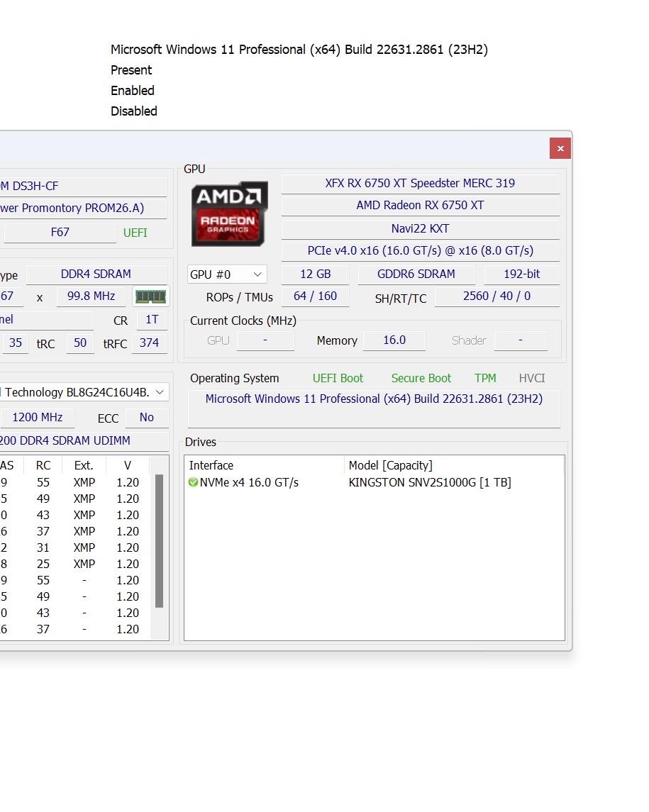Open the GPU #0 selector dropdown
The width and height of the screenshot is (649, 812).
[x=226, y=274]
